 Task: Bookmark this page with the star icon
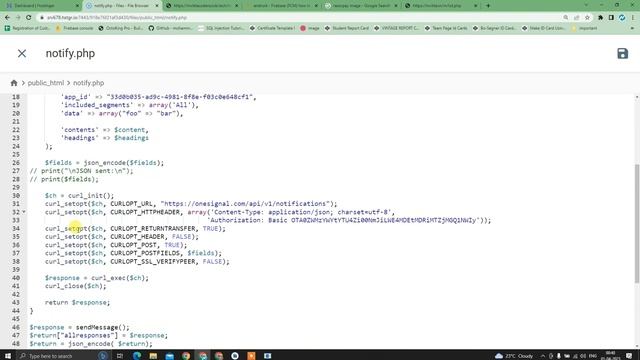[587, 18]
